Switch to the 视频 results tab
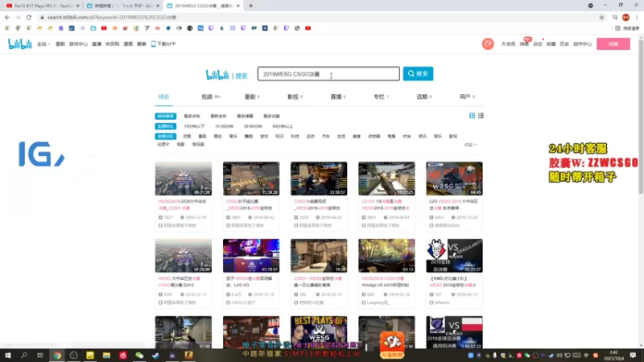The image size is (644, 362). point(211,97)
